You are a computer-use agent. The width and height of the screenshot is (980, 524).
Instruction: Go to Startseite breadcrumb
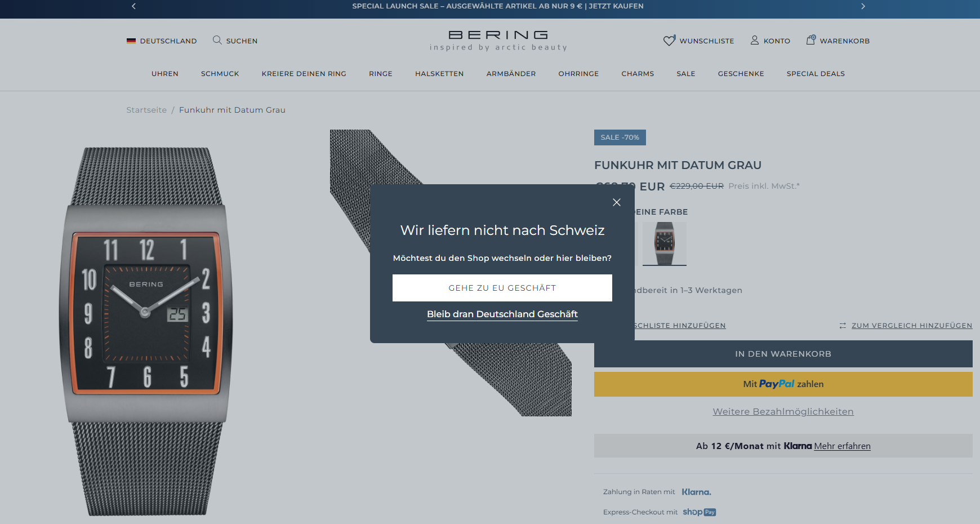(x=146, y=110)
